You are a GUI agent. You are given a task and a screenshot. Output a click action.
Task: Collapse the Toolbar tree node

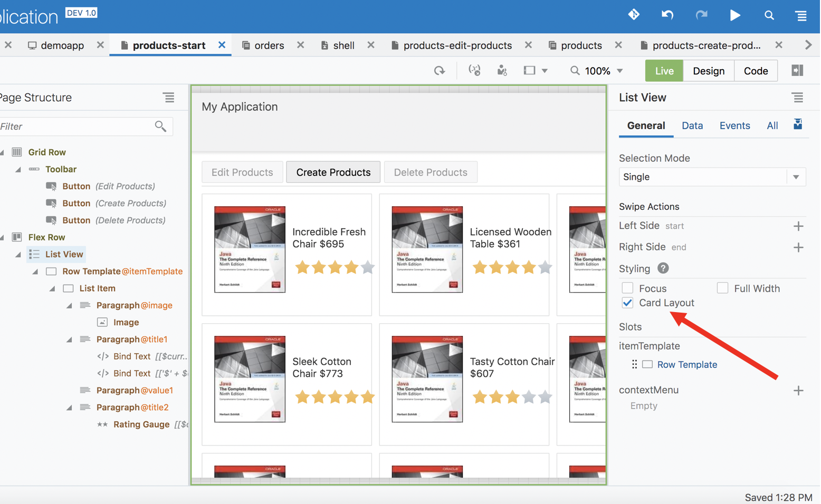pos(18,170)
